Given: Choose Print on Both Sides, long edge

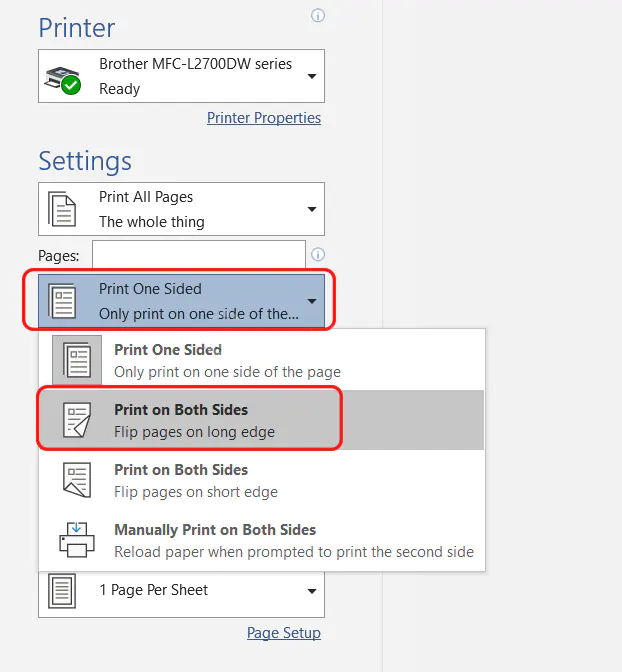Looking at the screenshot, I should (x=194, y=420).
